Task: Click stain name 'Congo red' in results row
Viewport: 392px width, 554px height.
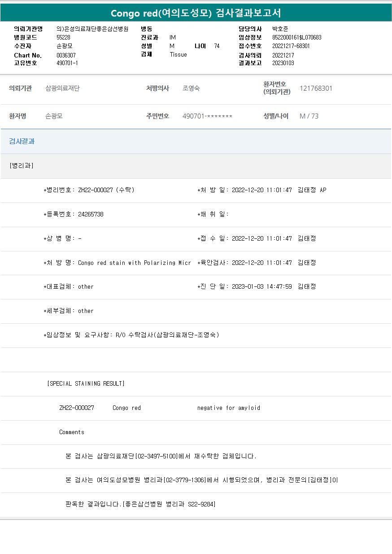Action: [x=126, y=408]
